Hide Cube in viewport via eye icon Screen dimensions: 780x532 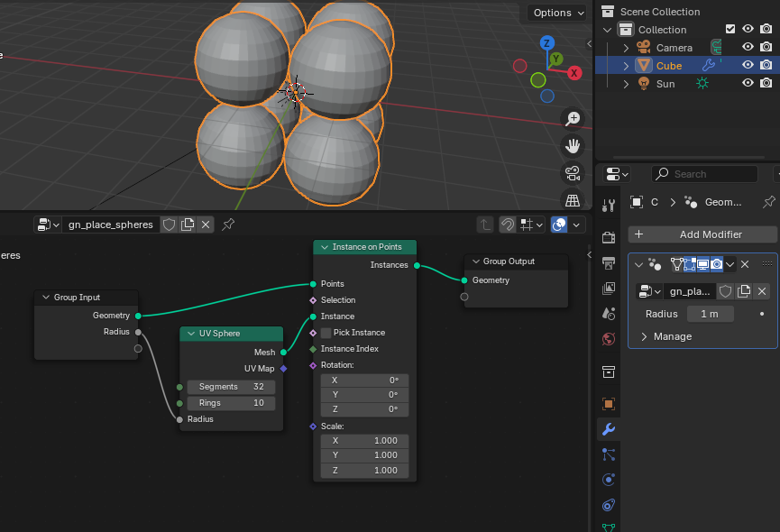748,65
